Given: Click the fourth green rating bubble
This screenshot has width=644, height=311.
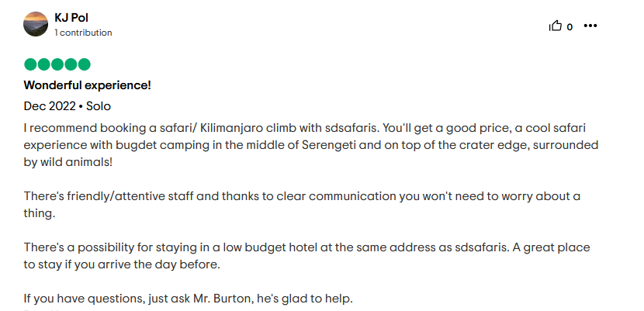Looking at the screenshot, I should click(x=71, y=64).
